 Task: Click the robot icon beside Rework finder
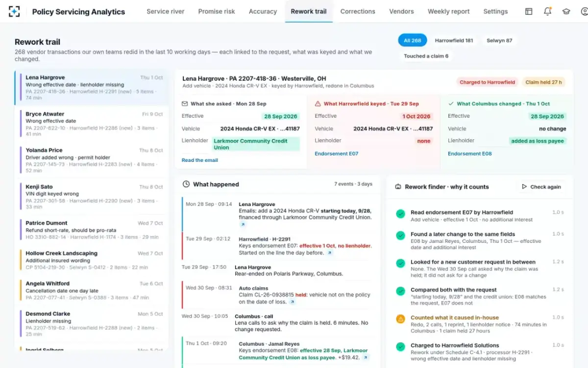(398, 186)
